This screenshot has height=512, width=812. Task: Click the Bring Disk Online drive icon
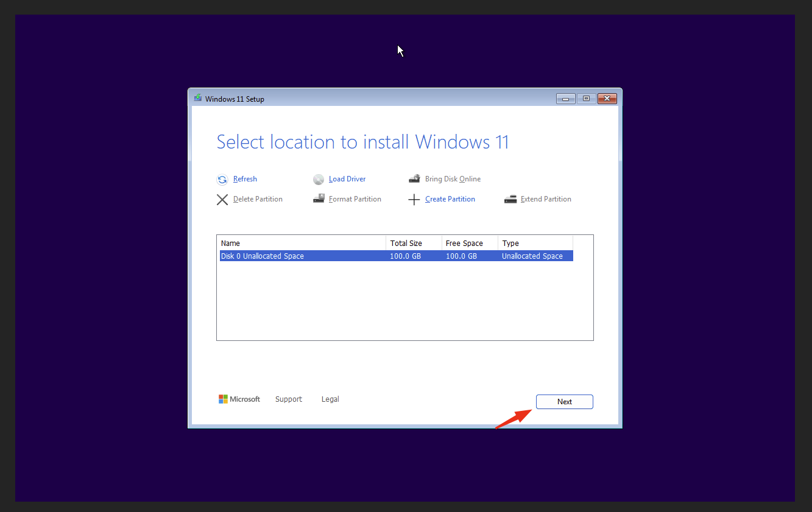pyautogui.click(x=414, y=178)
